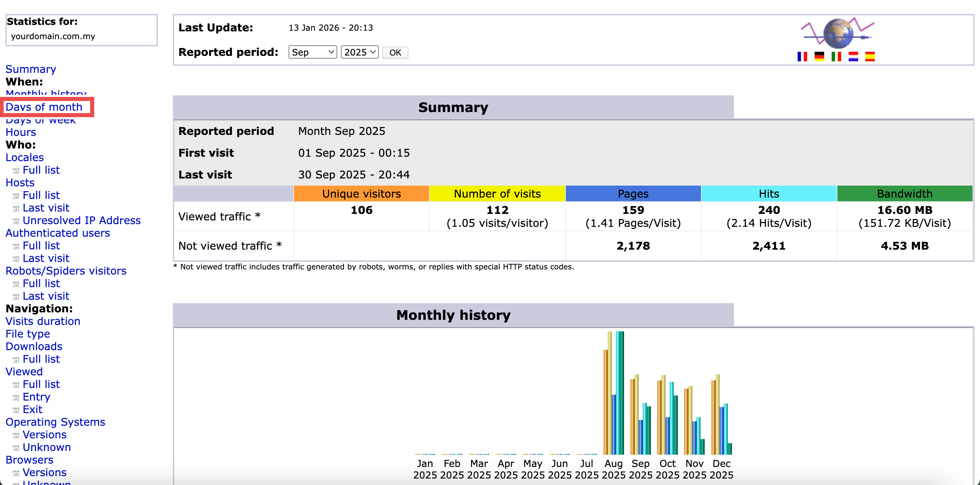The image size is (980, 485).
Task: Open the Visits duration link
Action: (43, 321)
